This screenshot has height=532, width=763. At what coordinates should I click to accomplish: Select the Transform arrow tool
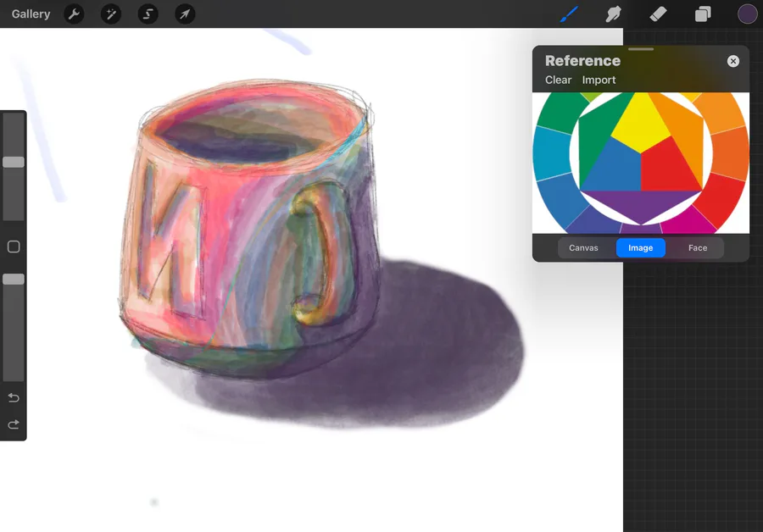[185, 14]
